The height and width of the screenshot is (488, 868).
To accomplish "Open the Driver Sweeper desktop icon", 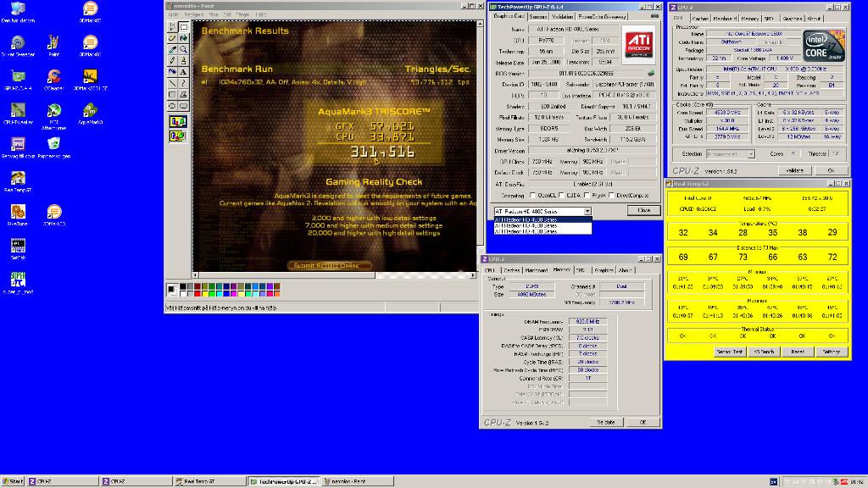I will point(18,46).
